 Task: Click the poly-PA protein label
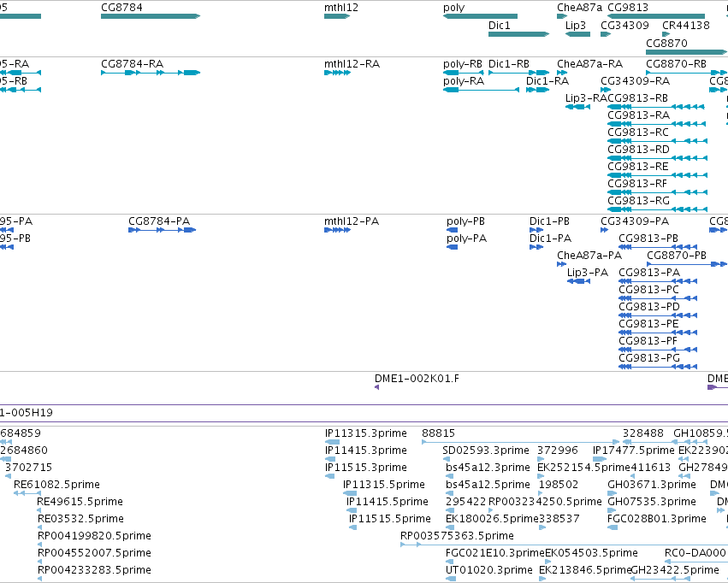(466, 238)
